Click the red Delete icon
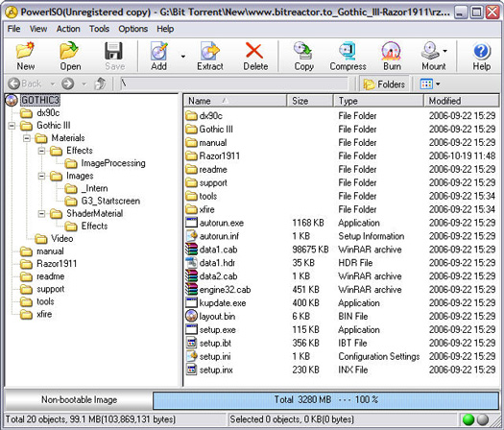Image resolution: width=504 pixels, height=430 pixels. [x=254, y=51]
